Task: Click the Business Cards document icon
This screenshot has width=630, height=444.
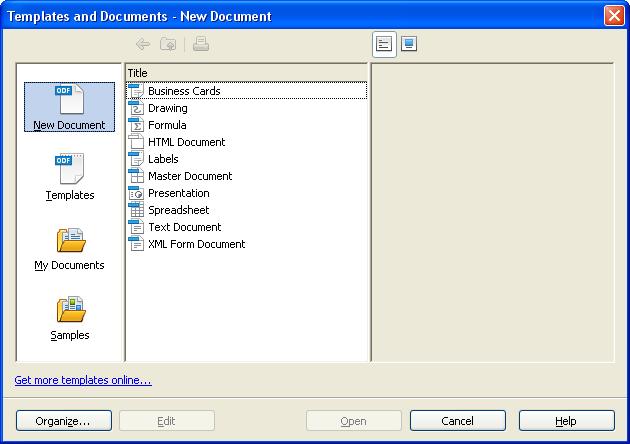Action: [x=136, y=91]
